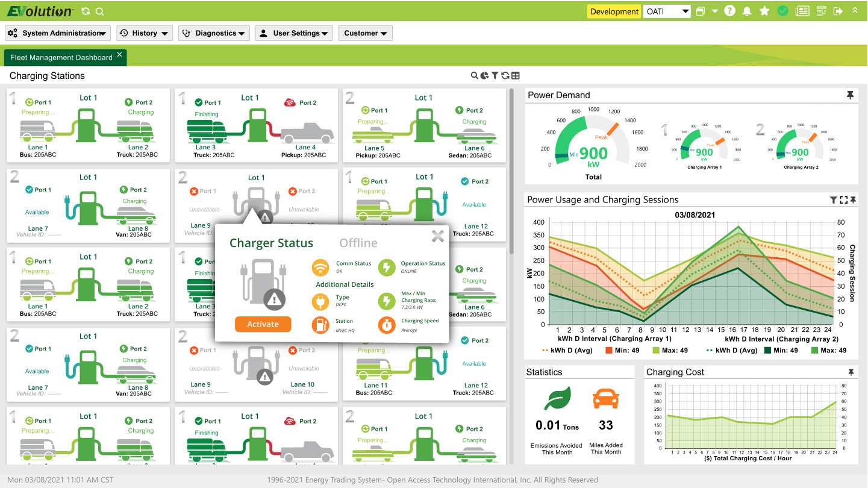This screenshot has width=868, height=488.
Task: Refresh the Charging Stations list
Action: pos(505,75)
